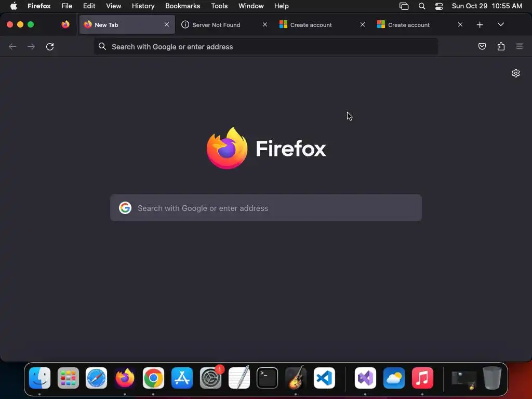Open the Bookmarks menu
Image resolution: width=532 pixels, height=399 pixels.
(182, 6)
